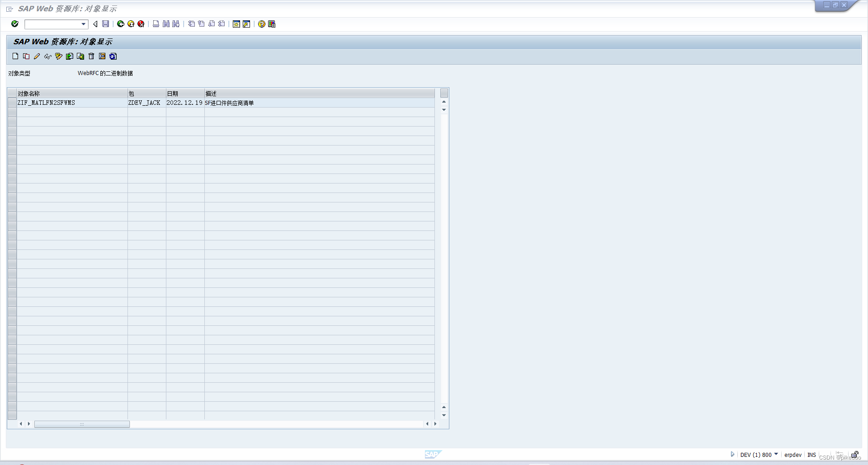This screenshot has width=868, height=465.
Task: Expand status bar with the triangle arrow
Action: tap(732, 455)
